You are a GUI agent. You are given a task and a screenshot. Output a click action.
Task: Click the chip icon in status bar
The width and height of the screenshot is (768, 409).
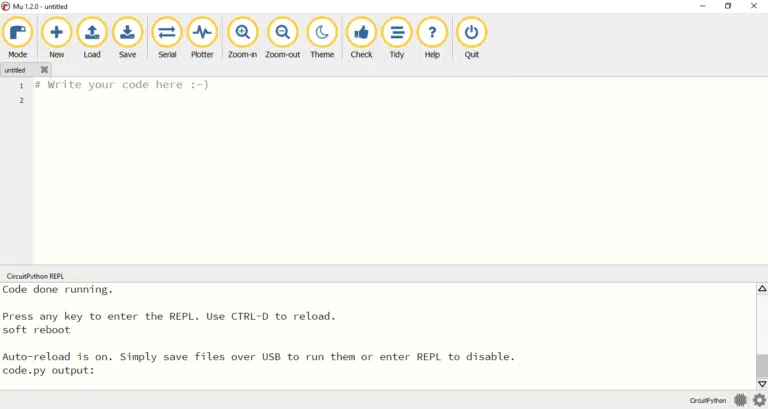tap(740, 400)
